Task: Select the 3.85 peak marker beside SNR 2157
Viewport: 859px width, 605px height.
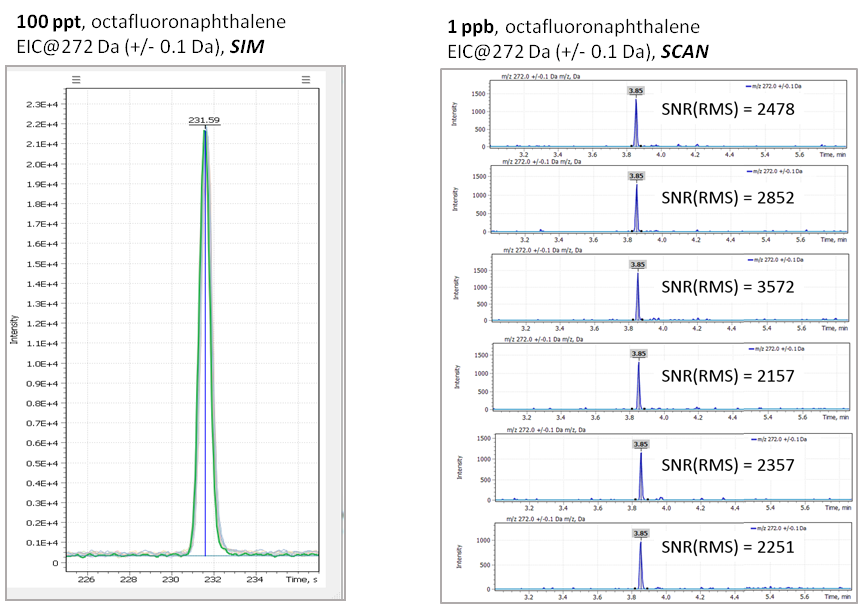Action: [x=638, y=353]
